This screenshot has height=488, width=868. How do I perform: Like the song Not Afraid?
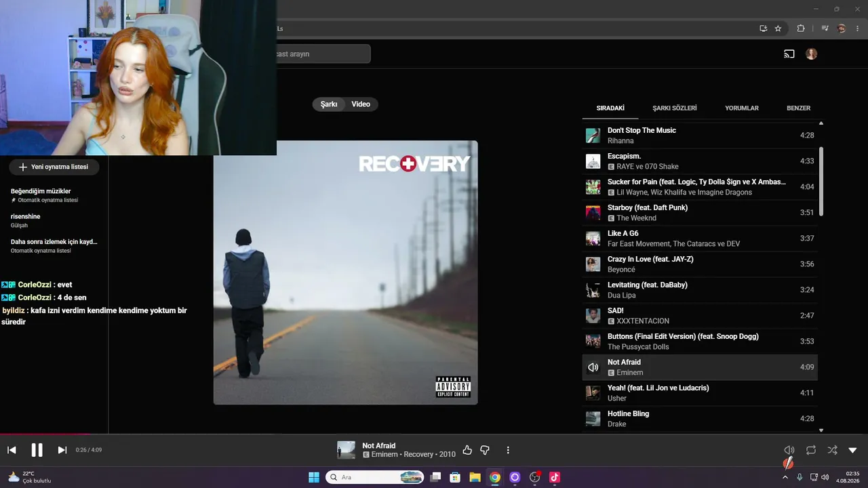pyautogui.click(x=467, y=450)
